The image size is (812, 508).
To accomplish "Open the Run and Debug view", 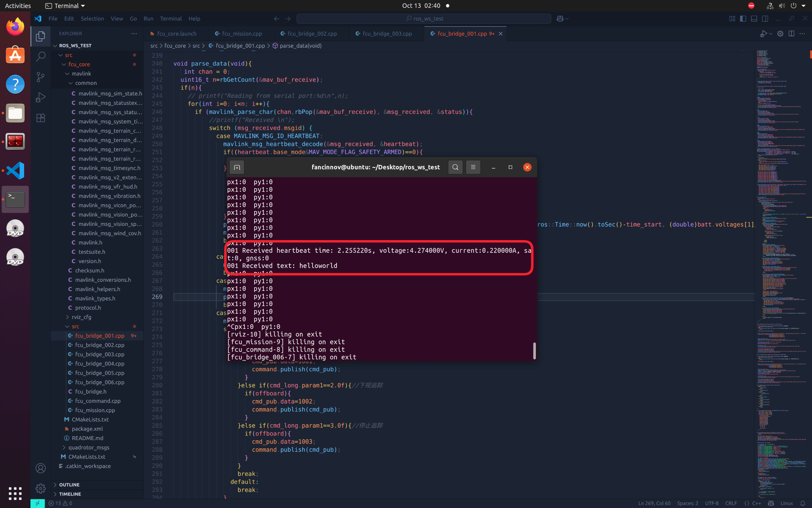I will tap(41, 98).
